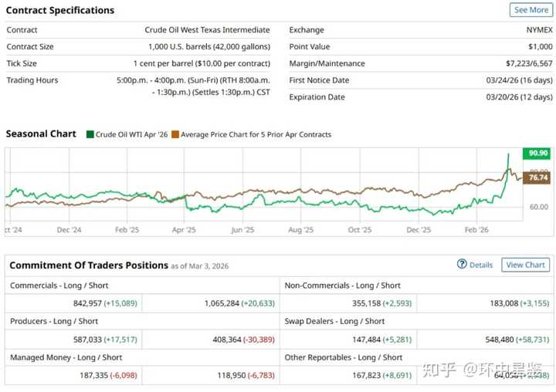Toggle the Crude Oil WTI Apr '26 series label
Viewport: 556px width, 392px height.
[x=131, y=134]
